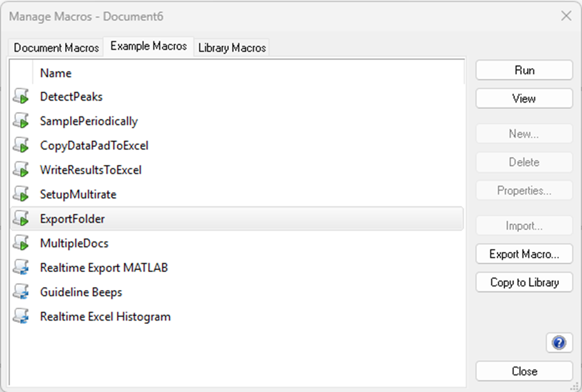Select the ExportFolder macro row
The height and width of the screenshot is (392, 582).
click(73, 219)
